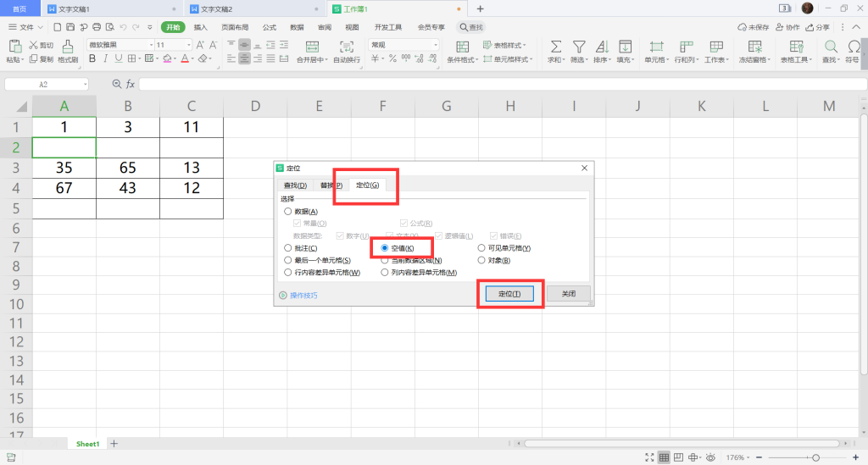Select the 最后一个单元格(S) radio option
Image resolution: width=868 pixels, height=465 pixels.
(288, 260)
